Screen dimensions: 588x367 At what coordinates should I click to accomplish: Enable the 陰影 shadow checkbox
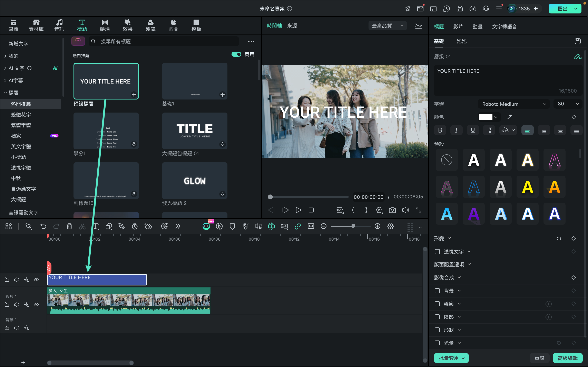437,317
